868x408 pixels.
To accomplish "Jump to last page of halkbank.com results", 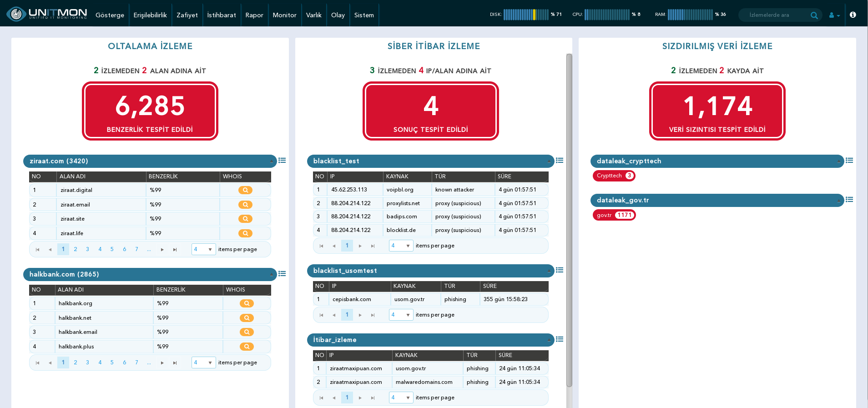I will click(x=175, y=363).
